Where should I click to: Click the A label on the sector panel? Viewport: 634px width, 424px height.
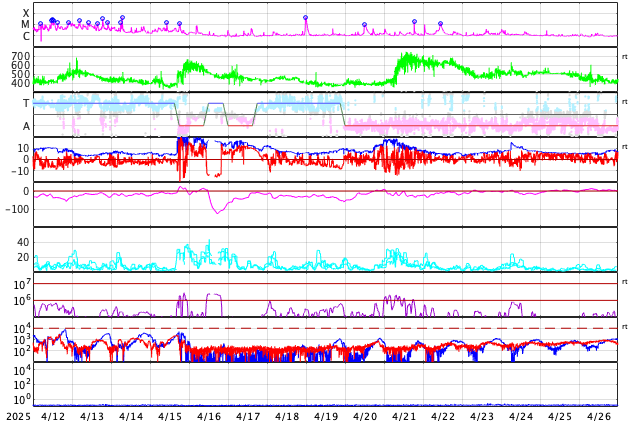tap(26, 127)
